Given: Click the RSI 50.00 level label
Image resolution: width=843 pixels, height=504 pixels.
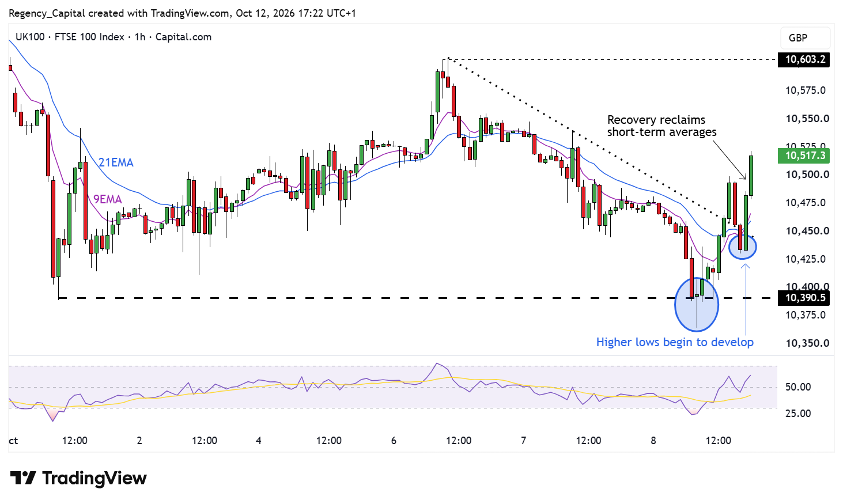Looking at the screenshot, I should (798, 387).
